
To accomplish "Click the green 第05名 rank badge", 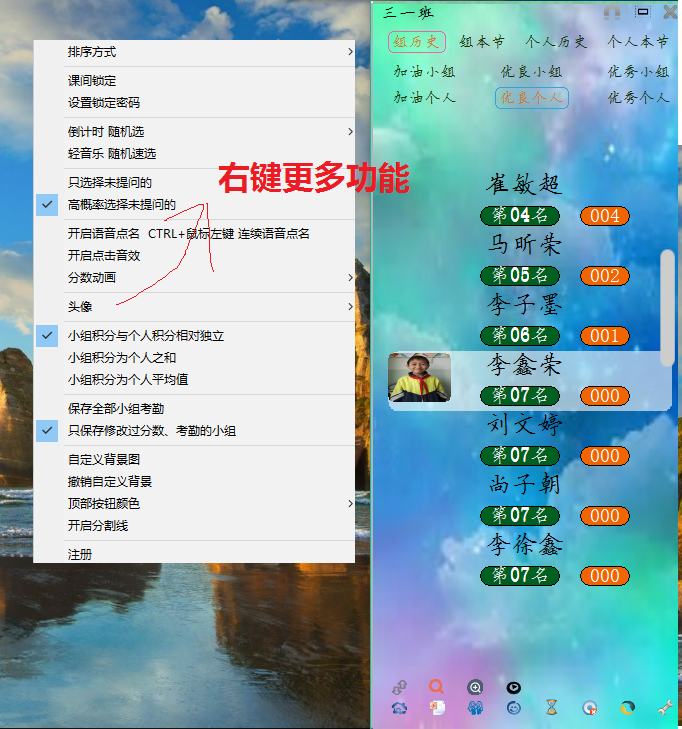I will tap(520, 276).
